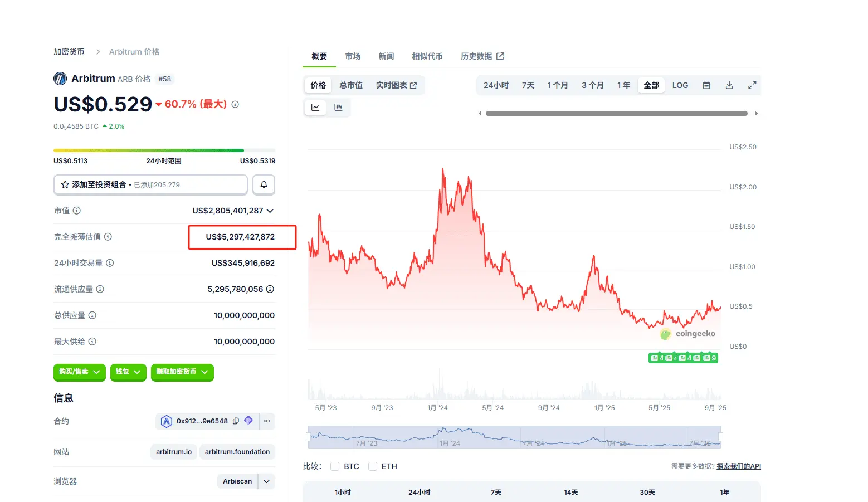The width and height of the screenshot is (868, 502).
Task: Copy the contract address 0x912...9e6548
Action: pyautogui.click(x=236, y=421)
